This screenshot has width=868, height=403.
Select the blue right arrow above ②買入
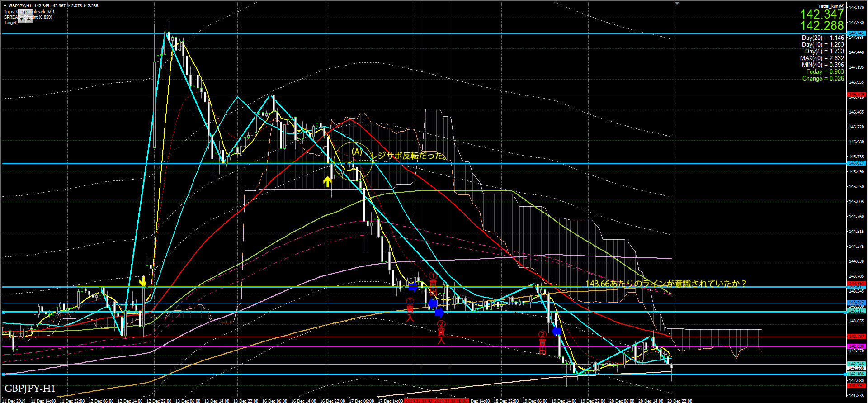439,312
